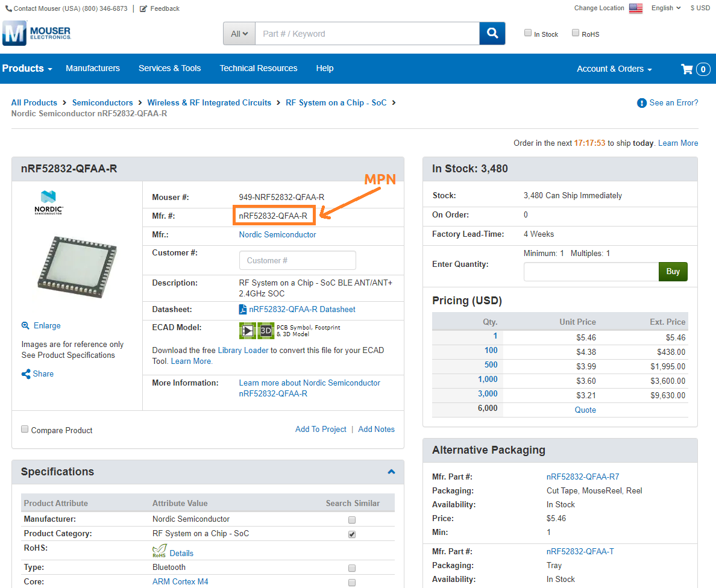The width and height of the screenshot is (716, 588).
Task: Click the US flag location icon
Action: click(636, 8)
